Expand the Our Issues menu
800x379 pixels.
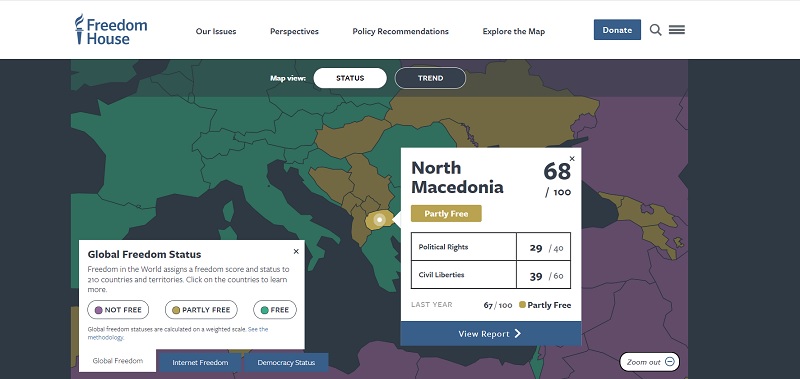[x=216, y=31]
